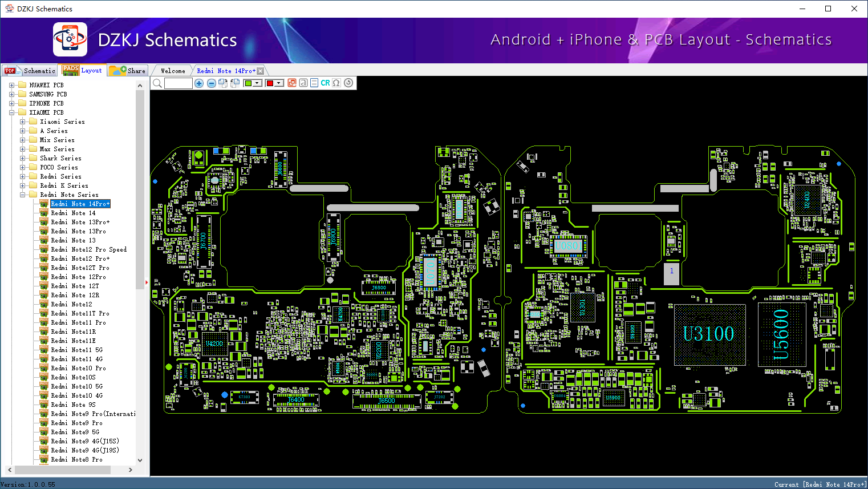Click the tree panel scroll up arrow
The height and width of the screenshot is (489, 868).
tap(140, 86)
